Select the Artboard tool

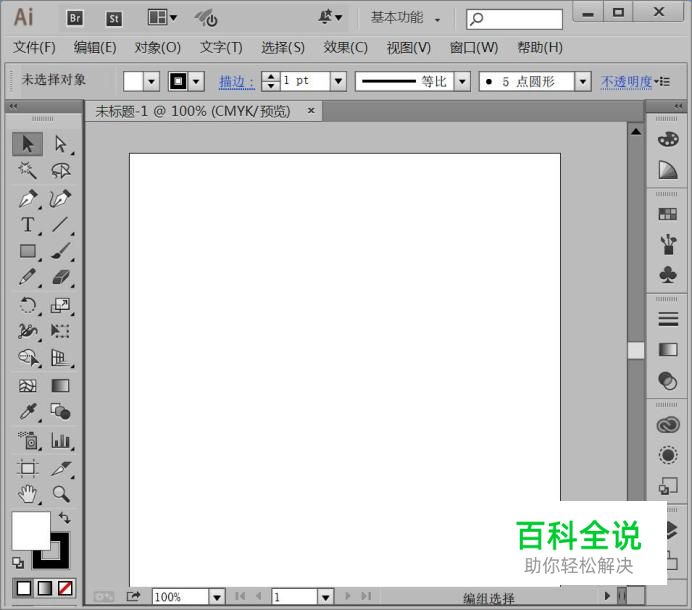tap(27, 468)
